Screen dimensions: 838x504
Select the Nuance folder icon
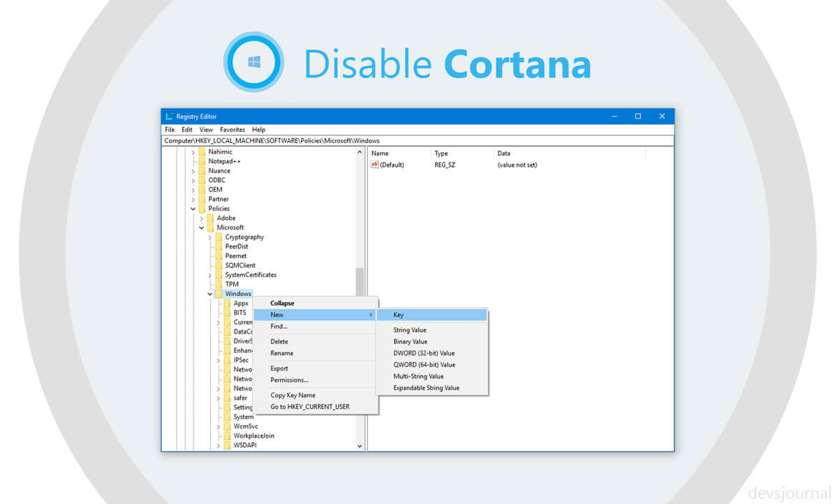pos(202,170)
